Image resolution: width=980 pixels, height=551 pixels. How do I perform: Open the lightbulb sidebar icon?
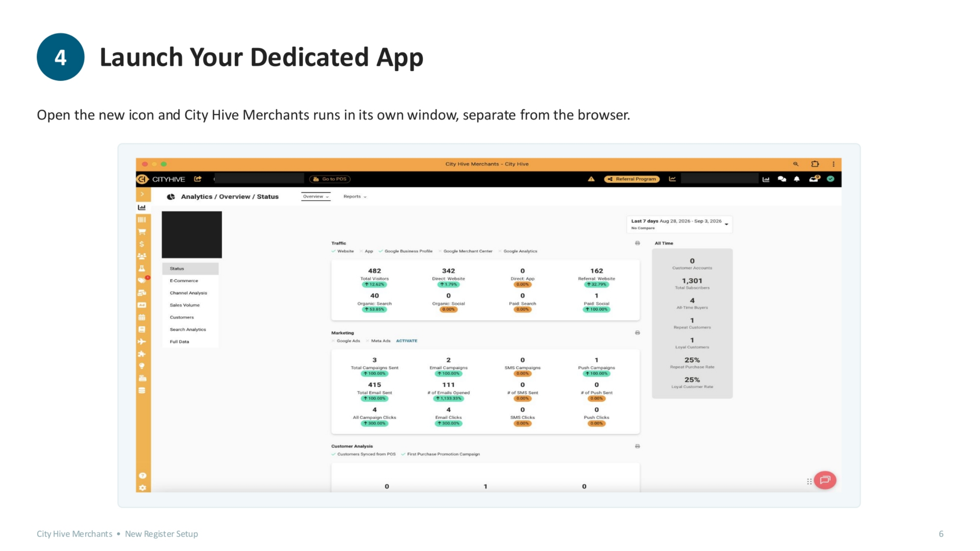[142, 366]
